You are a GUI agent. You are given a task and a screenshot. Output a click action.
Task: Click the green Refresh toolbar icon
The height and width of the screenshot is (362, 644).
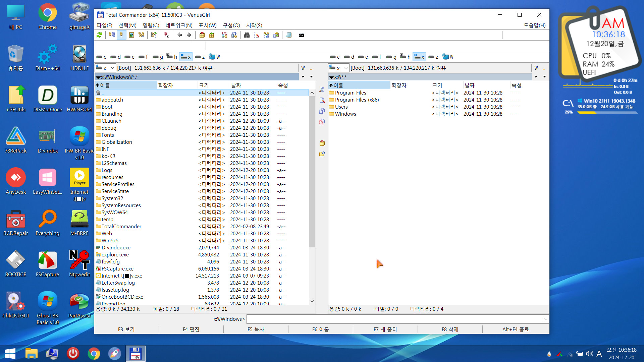[x=99, y=35]
